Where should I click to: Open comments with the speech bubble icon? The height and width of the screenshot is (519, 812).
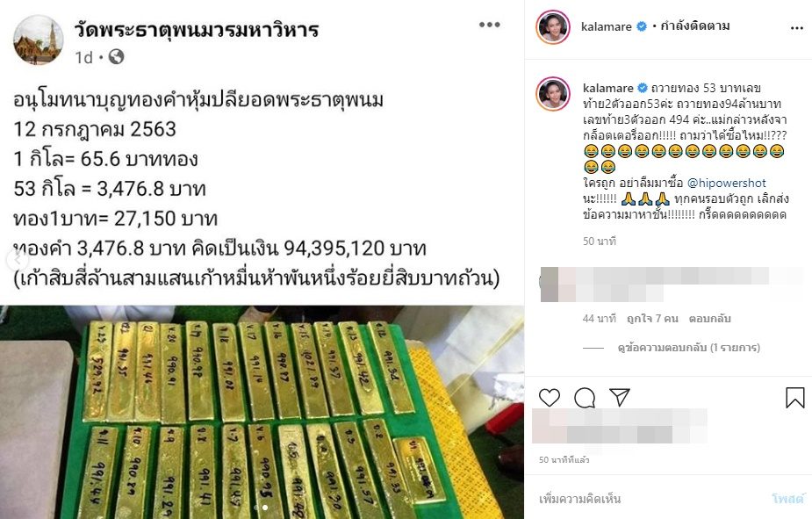point(585,397)
